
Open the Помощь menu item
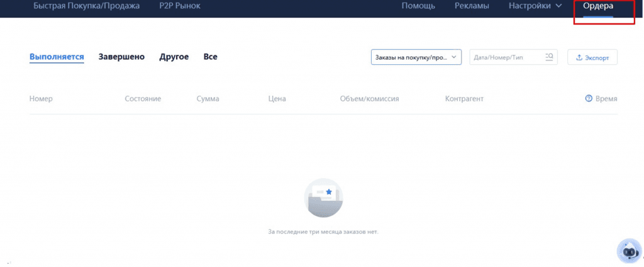[x=418, y=6]
